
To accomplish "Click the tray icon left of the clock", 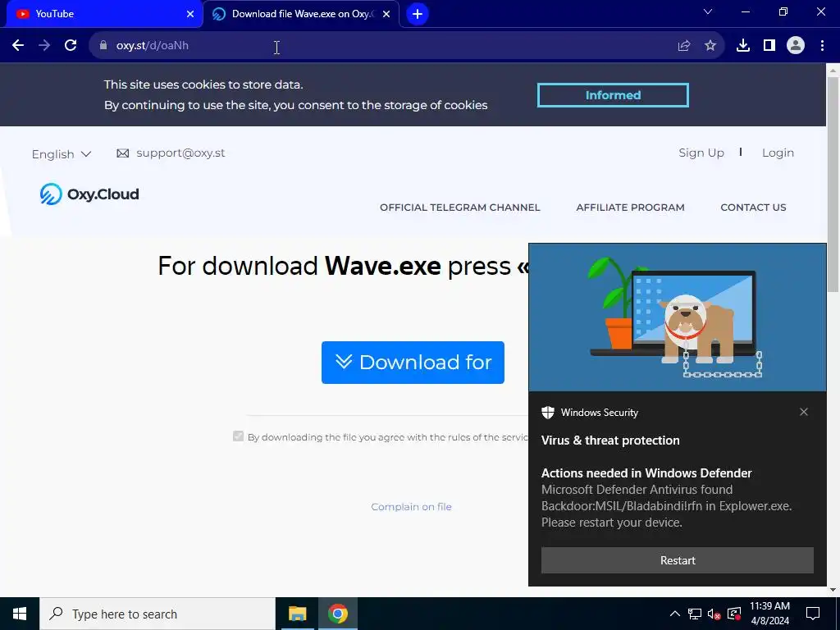I will tap(734, 614).
